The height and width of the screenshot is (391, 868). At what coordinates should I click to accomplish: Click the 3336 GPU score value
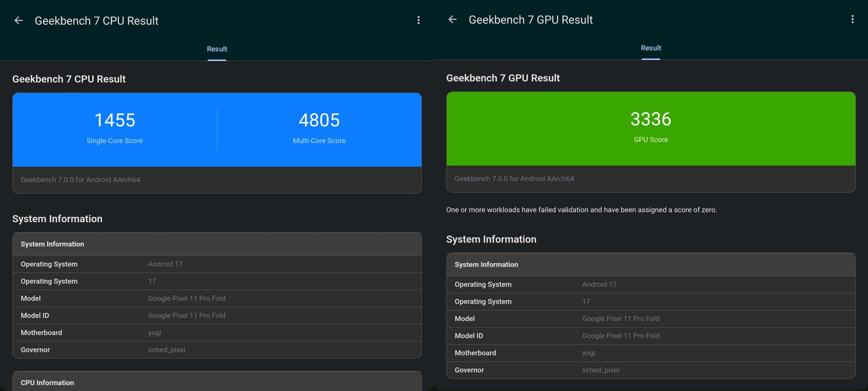(651, 119)
